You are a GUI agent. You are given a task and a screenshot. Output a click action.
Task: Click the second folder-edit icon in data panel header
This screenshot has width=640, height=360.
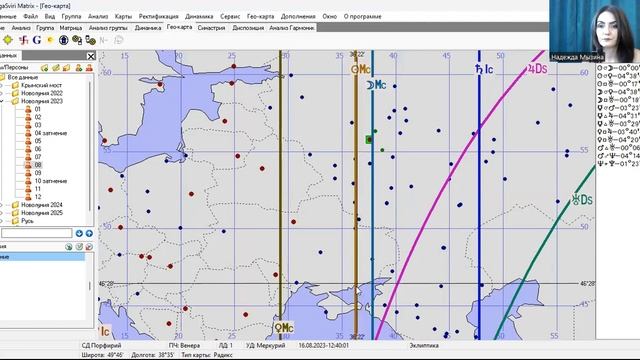pos(56,67)
